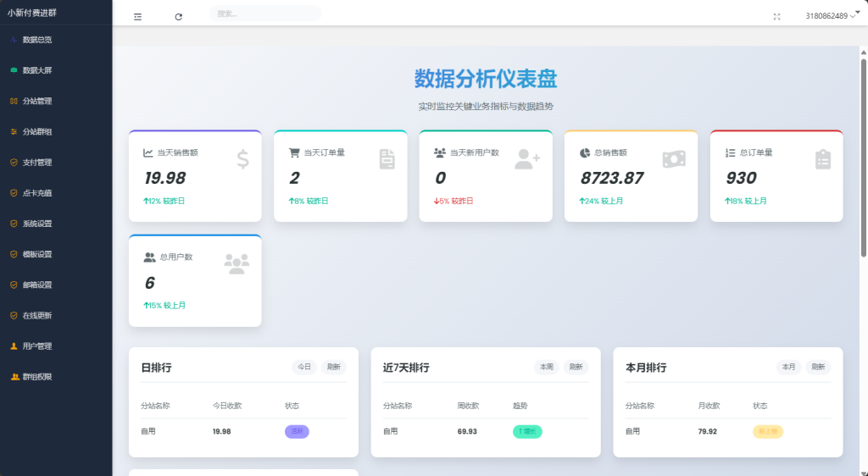Click the clipboard icon on 总订单量 card
Viewport: 868px width, 476px height.
pos(823,159)
